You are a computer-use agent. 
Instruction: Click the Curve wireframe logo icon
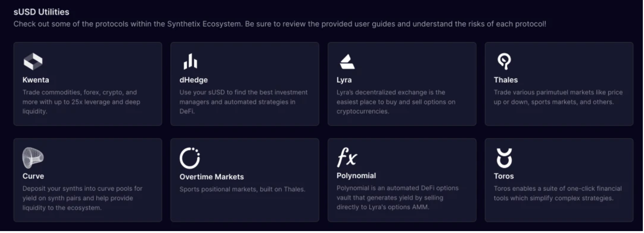coord(33,158)
